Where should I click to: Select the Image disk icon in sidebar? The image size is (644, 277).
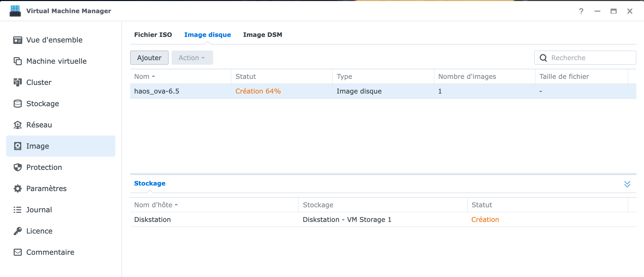click(17, 146)
